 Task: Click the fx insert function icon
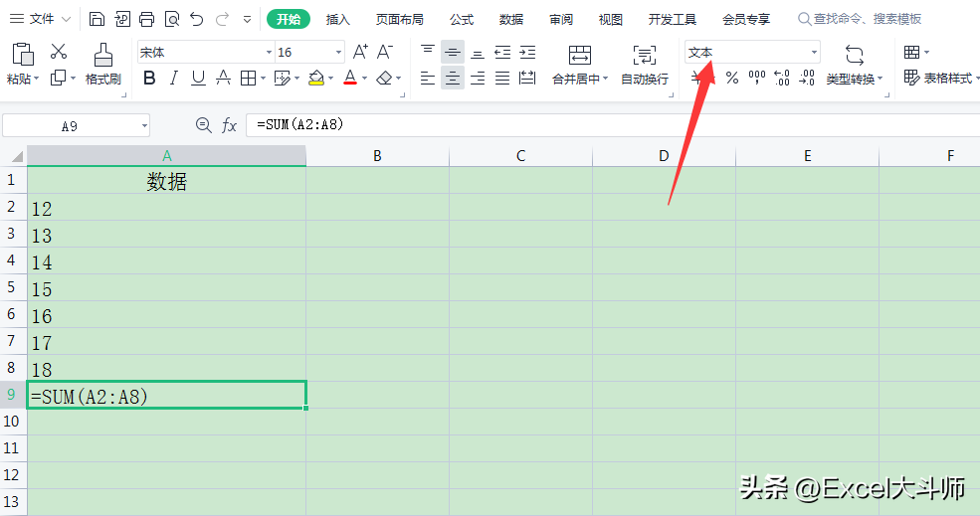tap(230, 125)
